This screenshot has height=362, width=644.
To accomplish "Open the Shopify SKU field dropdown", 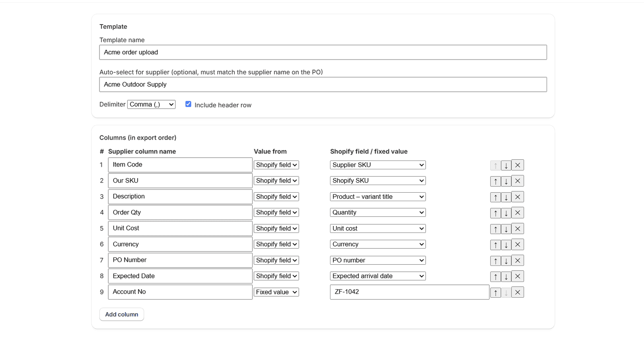I will (378, 181).
